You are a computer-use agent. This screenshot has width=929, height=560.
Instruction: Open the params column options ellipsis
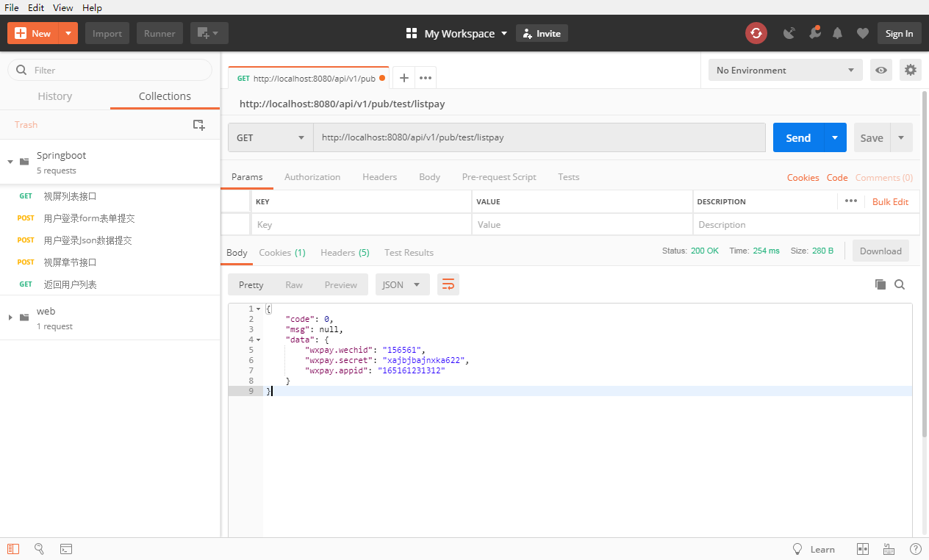click(x=851, y=201)
